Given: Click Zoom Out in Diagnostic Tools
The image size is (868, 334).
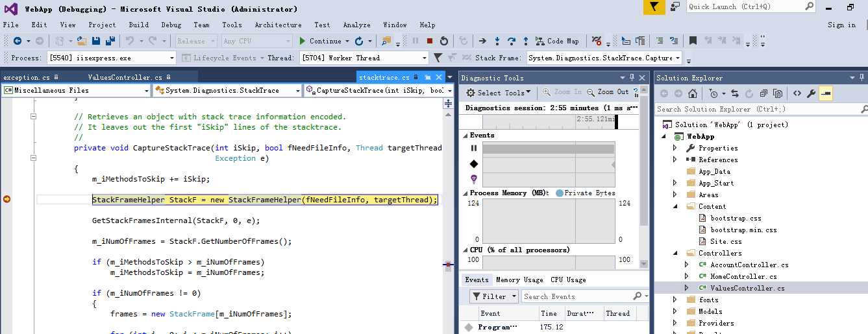Looking at the screenshot, I should tap(608, 92).
